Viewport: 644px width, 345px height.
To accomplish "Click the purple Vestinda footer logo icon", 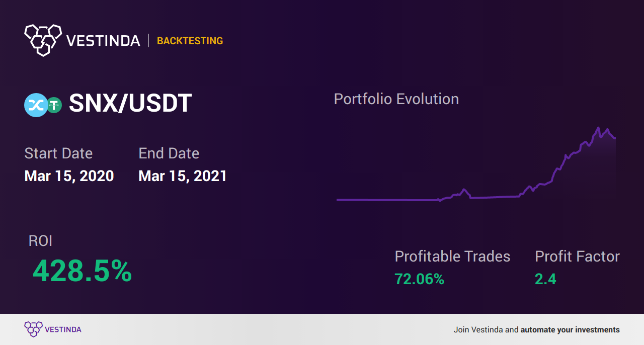I will [x=33, y=329].
